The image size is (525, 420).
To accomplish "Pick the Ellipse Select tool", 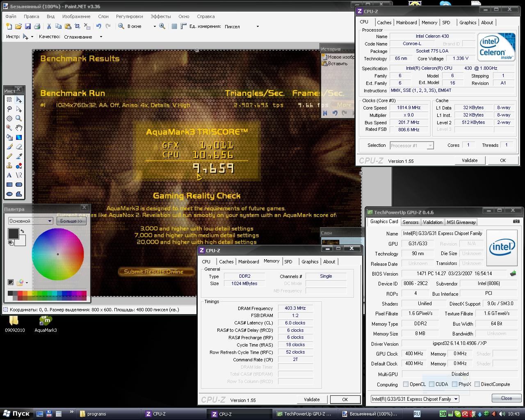I will pos(9,119).
